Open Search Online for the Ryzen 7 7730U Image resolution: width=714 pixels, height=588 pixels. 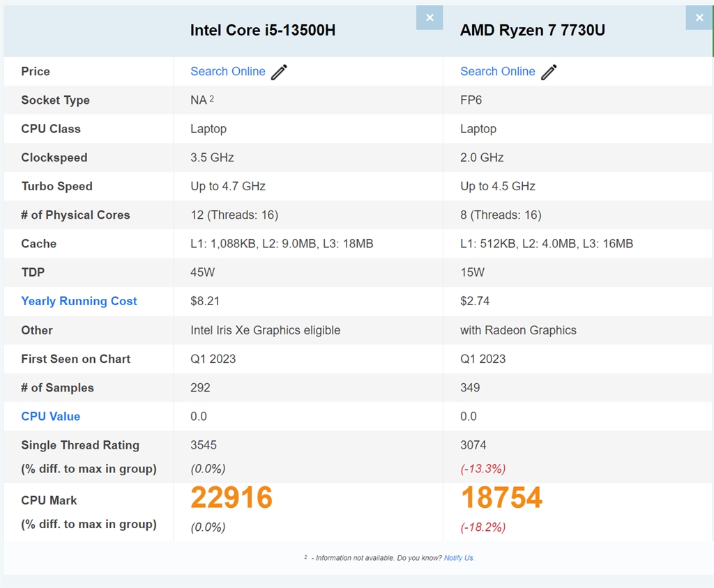click(x=498, y=72)
